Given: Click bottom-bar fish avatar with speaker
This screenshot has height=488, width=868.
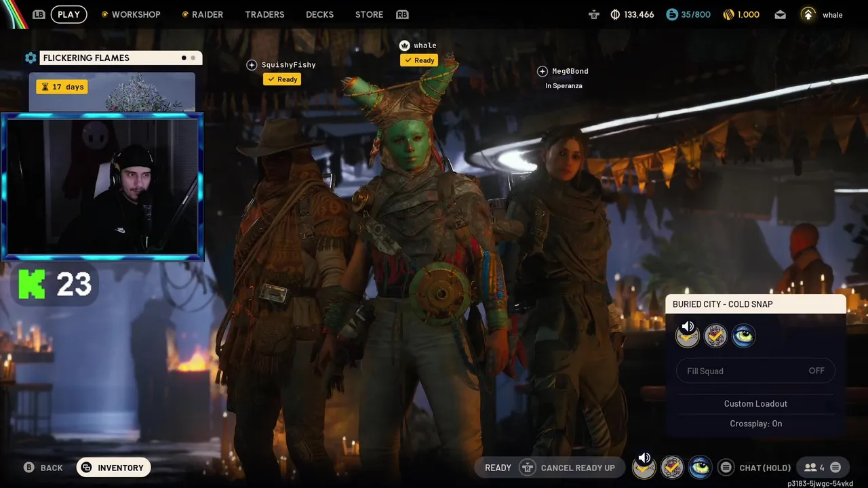Looking at the screenshot, I should pyautogui.click(x=644, y=466).
